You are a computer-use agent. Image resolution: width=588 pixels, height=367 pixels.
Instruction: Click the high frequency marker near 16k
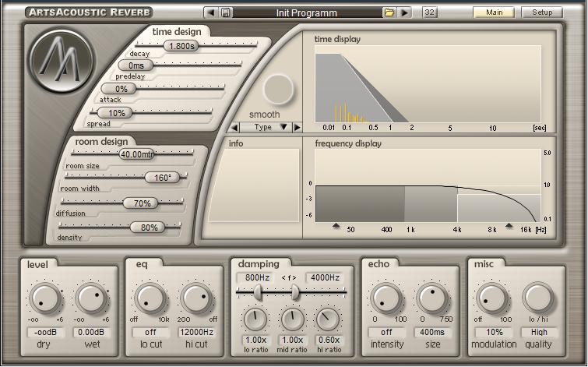pos(509,225)
